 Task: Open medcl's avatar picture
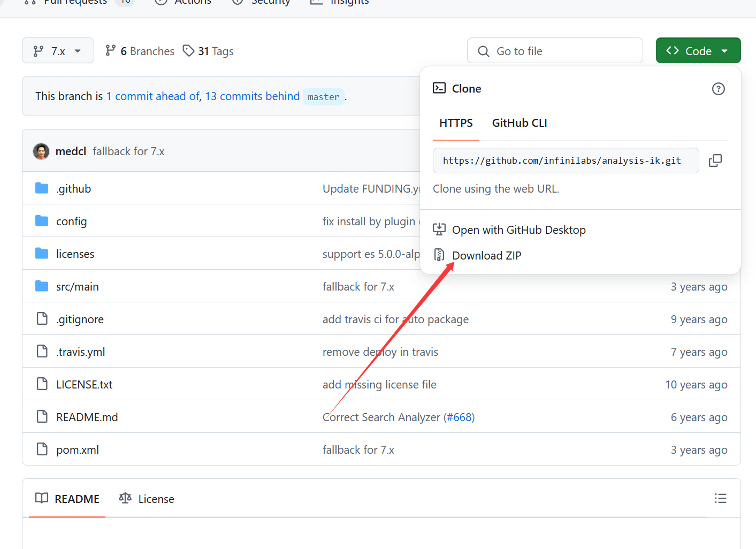[41, 151]
